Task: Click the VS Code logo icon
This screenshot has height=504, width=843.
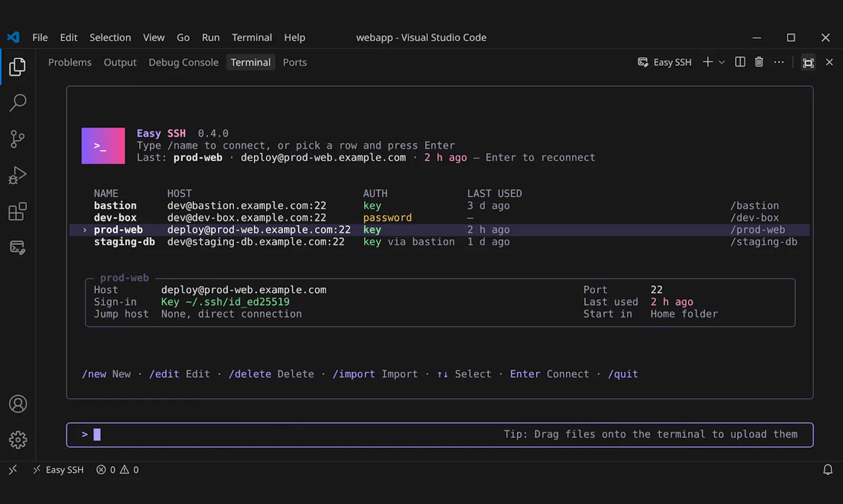Action: click(x=13, y=37)
